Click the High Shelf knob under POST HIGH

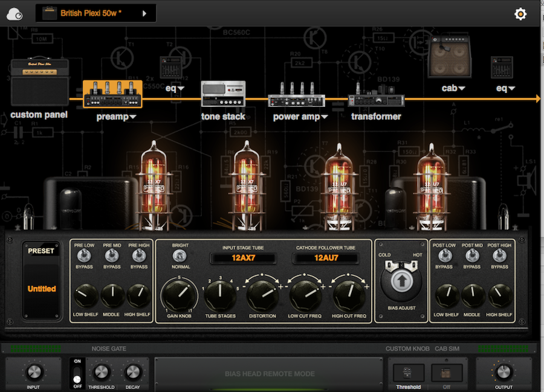coord(500,297)
